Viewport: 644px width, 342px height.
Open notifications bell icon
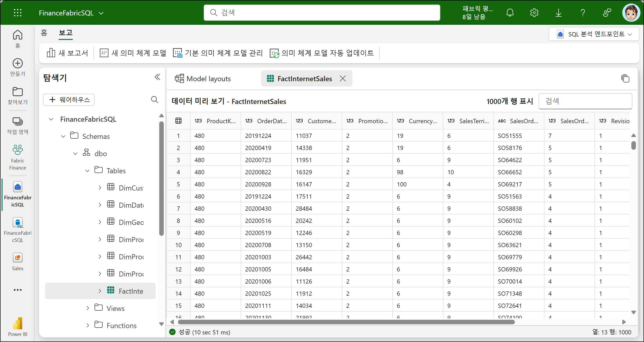pyautogui.click(x=510, y=13)
